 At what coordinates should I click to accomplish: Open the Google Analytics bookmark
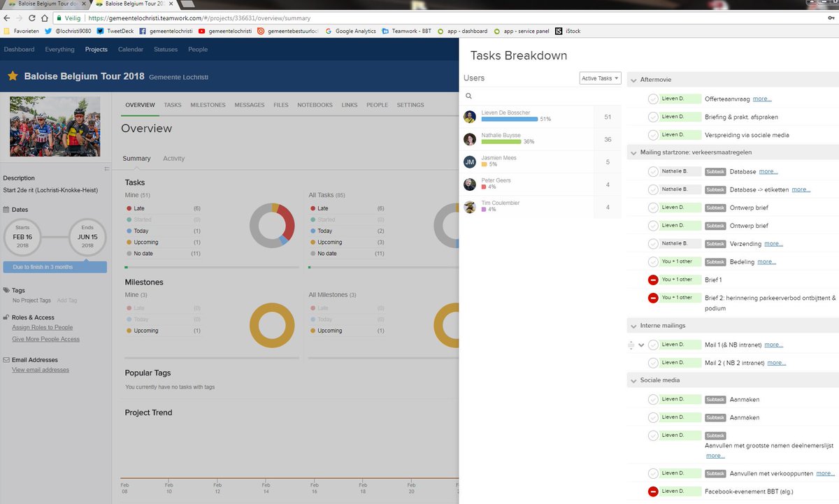point(350,31)
